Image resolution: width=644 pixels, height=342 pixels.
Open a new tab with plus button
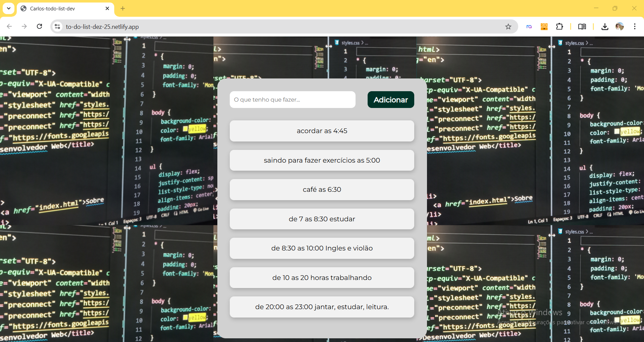(x=123, y=8)
